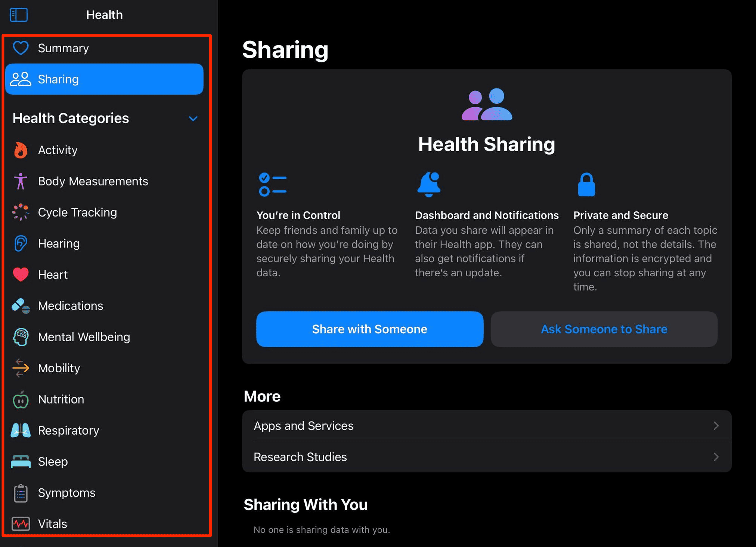Viewport: 756px width, 547px height.
Task: Click the Vitals waveform icon
Action: [21, 524]
